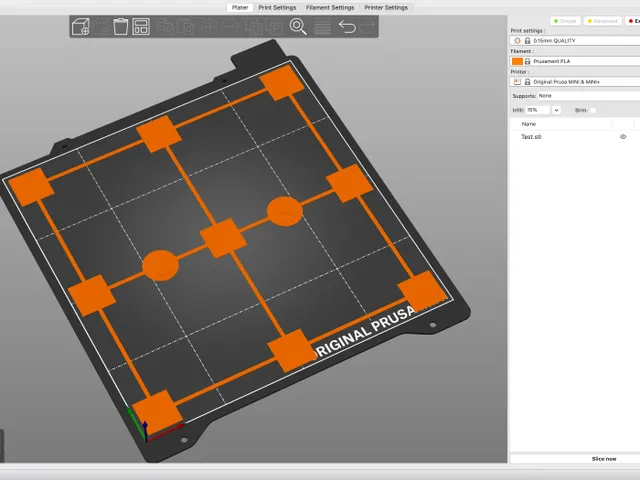
Task: Click the Supports label
Action: pos(524,96)
